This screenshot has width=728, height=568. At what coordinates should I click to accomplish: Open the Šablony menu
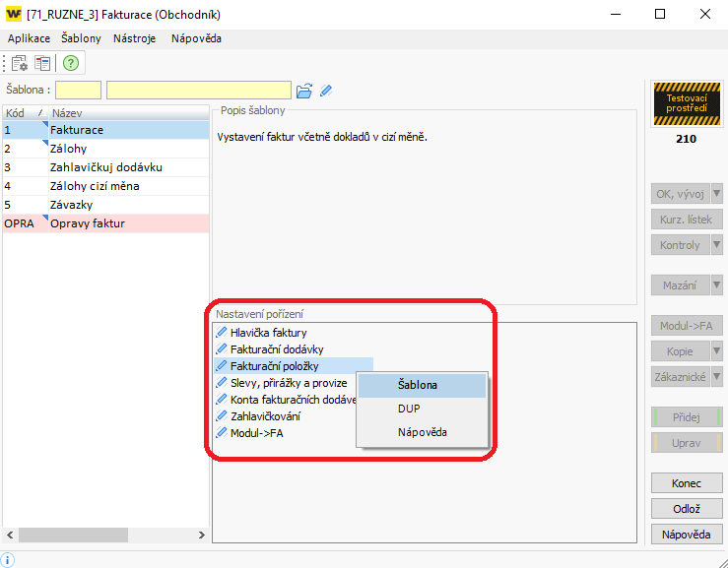click(x=81, y=38)
